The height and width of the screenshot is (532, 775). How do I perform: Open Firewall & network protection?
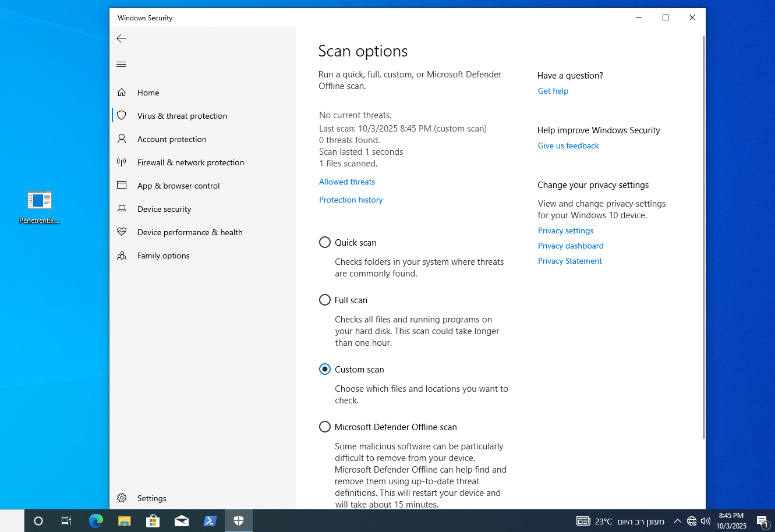coord(190,162)
